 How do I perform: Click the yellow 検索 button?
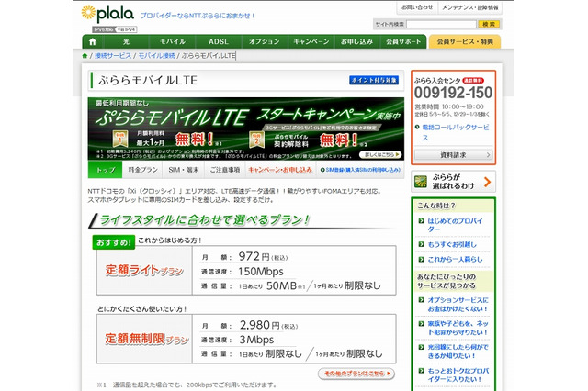click(x=489, y=25)
